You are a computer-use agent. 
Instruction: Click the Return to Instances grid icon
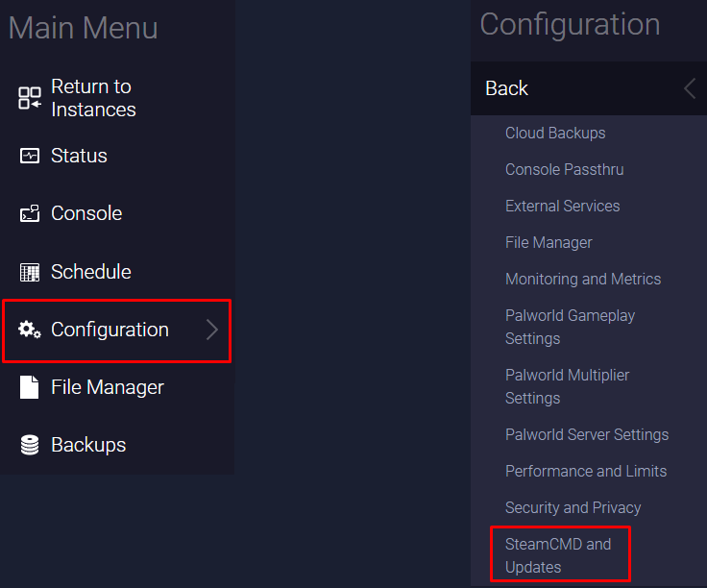click(x=30, y=98)
